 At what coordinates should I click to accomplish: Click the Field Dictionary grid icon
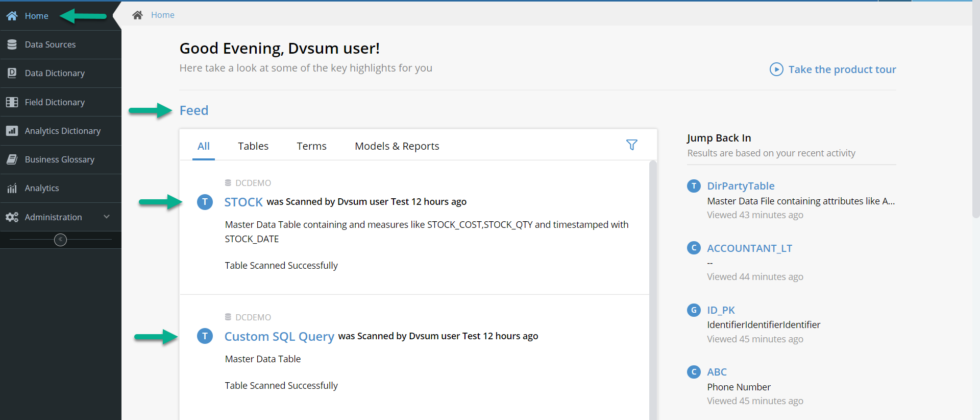pyautogui.click(x=12, y=102)
